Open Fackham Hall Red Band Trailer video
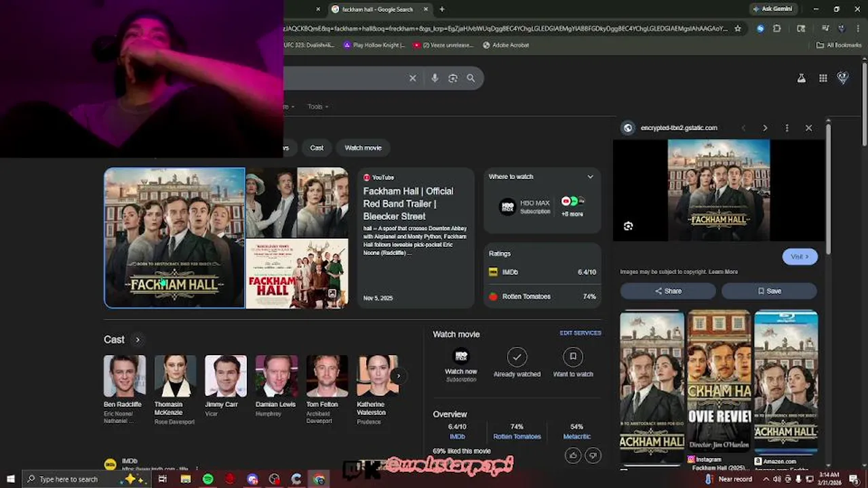The width and height of the screenshot is (868, 488). pyautogui.click(x=415, y=238)
